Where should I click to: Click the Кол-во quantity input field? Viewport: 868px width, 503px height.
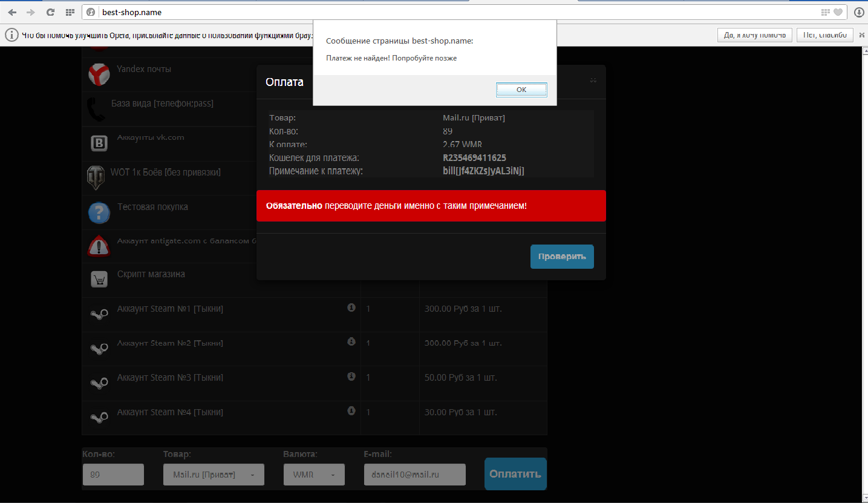tap(113, 475)
